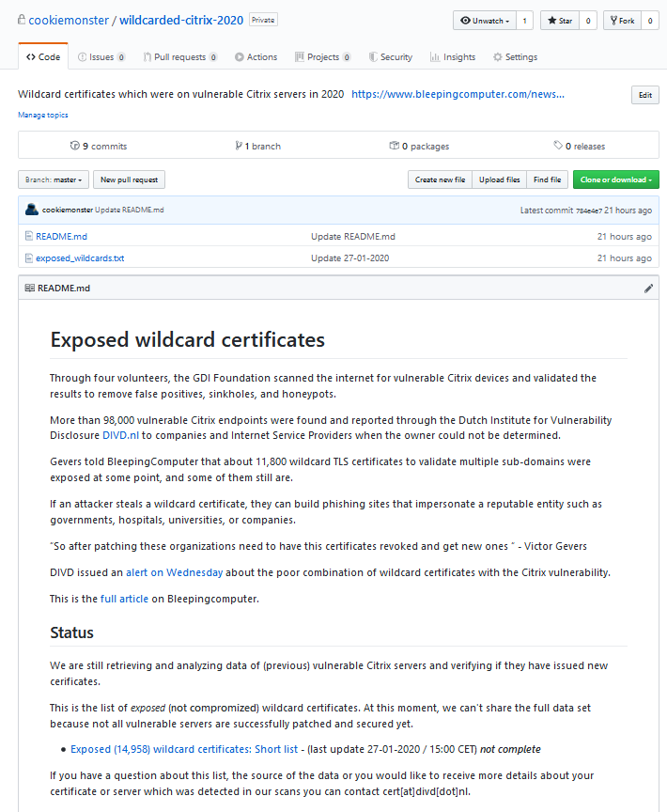The image size is (667, 812).
Task: Open the latest commit hash 784e4e7
Action: coord(589,211)
